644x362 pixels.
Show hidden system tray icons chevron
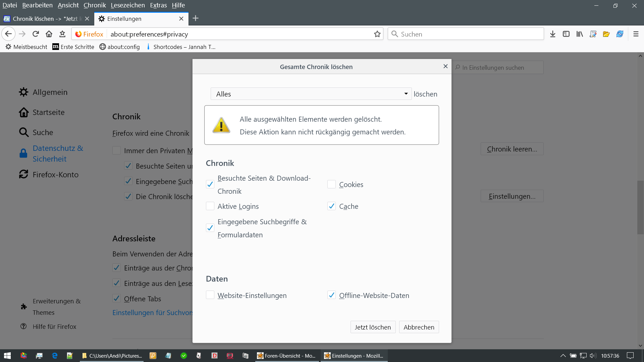pyautogui.click(x=563, y=356)
